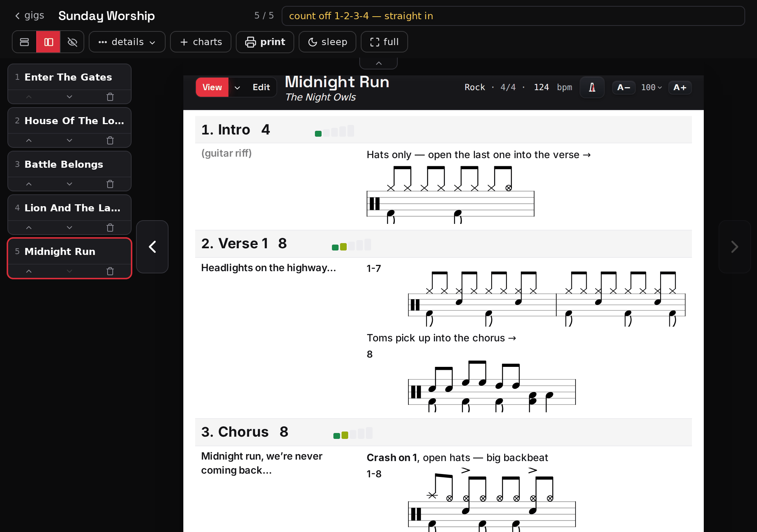Screen dimensions: 757x532
Task: Delete Enter The Gates from setlist
Action: pos(110,97)
